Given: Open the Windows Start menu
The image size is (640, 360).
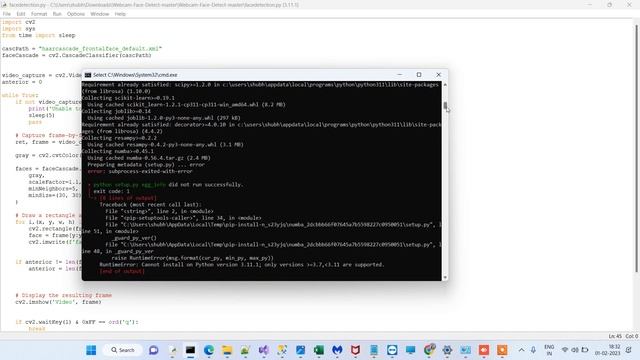Looking at the screenshot, I should [x=91, y=350].
